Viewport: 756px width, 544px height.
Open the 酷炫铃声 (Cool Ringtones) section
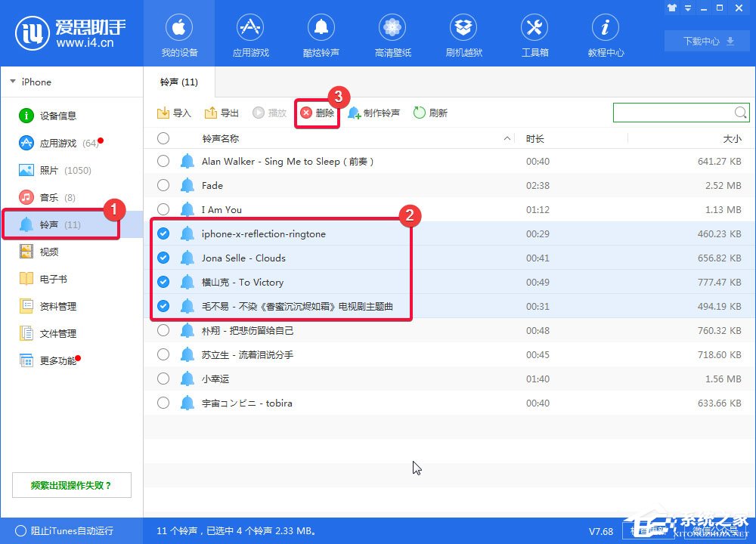pyautogui.click(x=321, y=34)
